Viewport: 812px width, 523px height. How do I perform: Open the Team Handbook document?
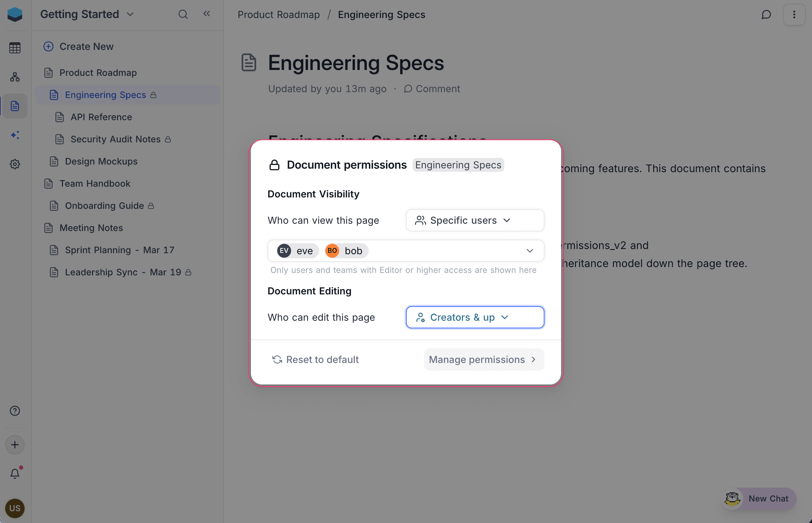pyautogui.click(x=94, y=184)
